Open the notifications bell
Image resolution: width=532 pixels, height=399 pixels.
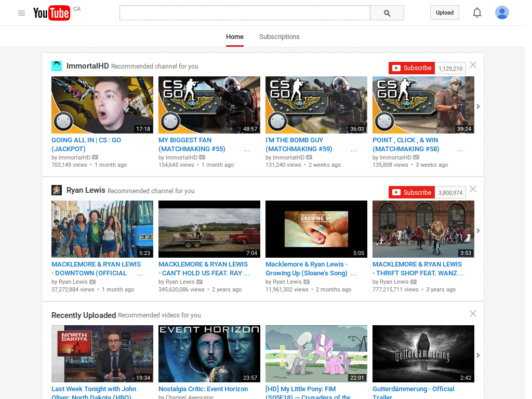(477, 12)
